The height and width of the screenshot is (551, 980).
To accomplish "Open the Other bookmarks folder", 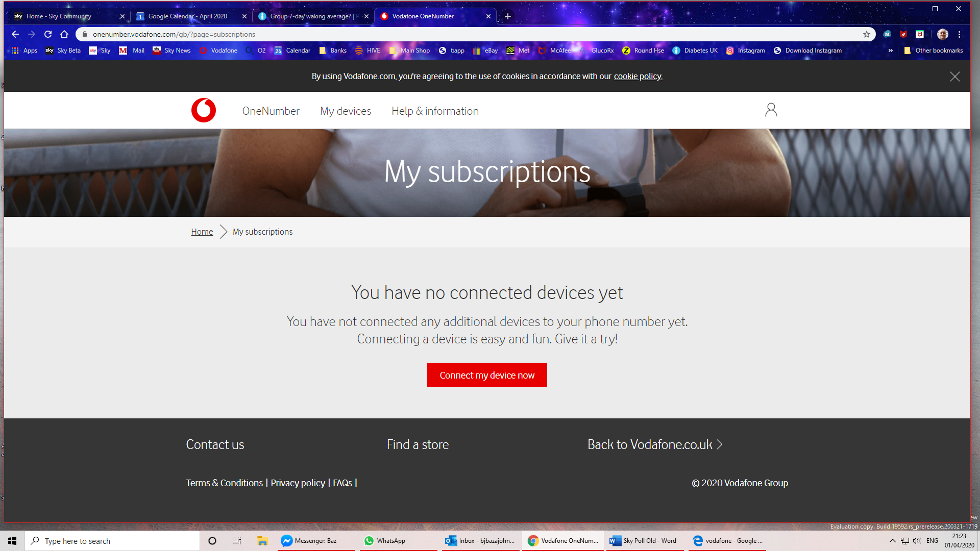I will tap(933, 51).
